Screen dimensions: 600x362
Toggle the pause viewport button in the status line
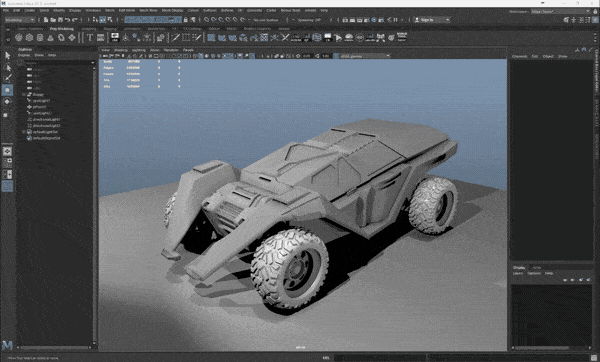(395, 20)
